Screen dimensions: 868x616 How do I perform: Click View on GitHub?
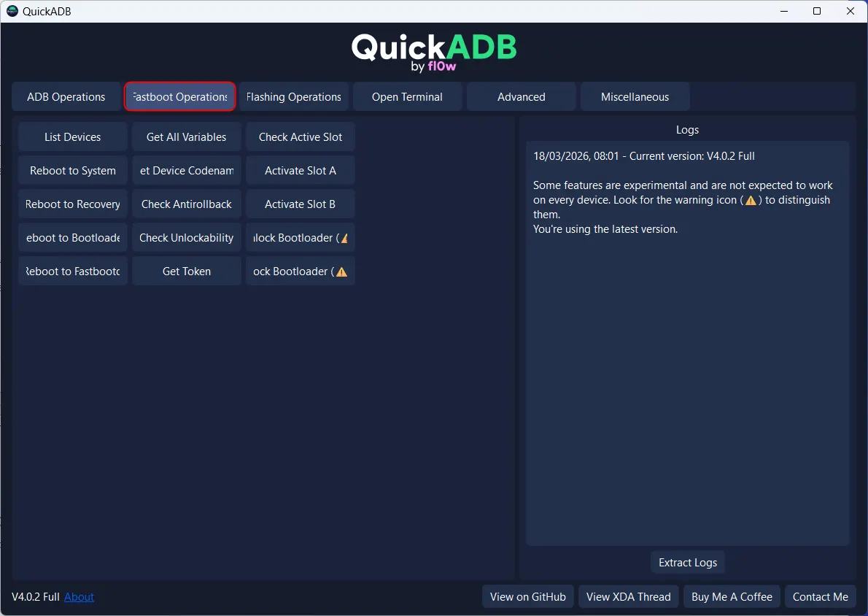527,597
